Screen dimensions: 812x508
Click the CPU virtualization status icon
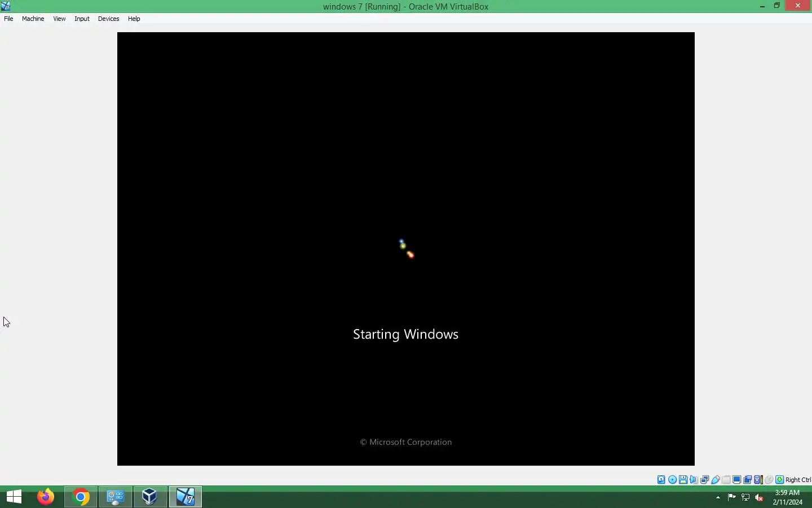[758, 480]
